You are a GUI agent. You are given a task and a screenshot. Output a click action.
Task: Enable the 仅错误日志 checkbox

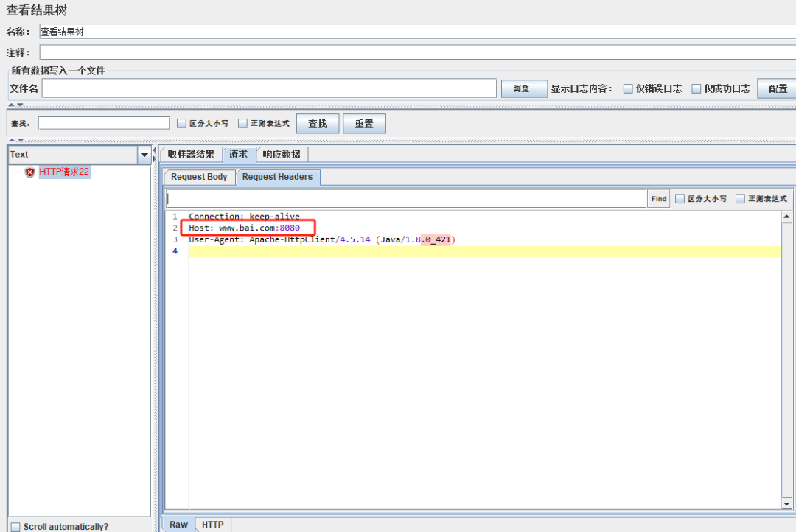coord(628,88)
